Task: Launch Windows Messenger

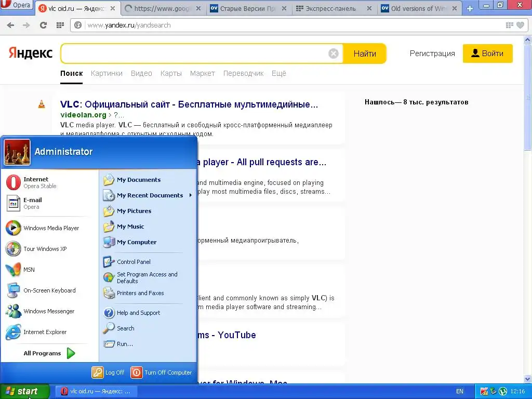Action: (50, 311)
